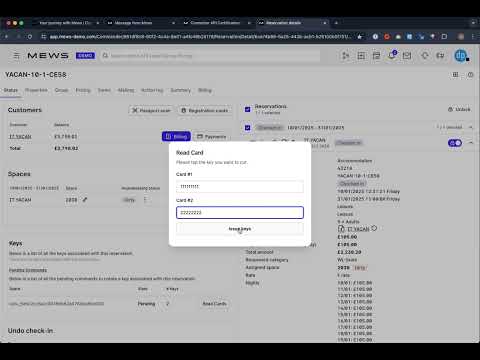Toggle the Reservations checkbox

247,109
